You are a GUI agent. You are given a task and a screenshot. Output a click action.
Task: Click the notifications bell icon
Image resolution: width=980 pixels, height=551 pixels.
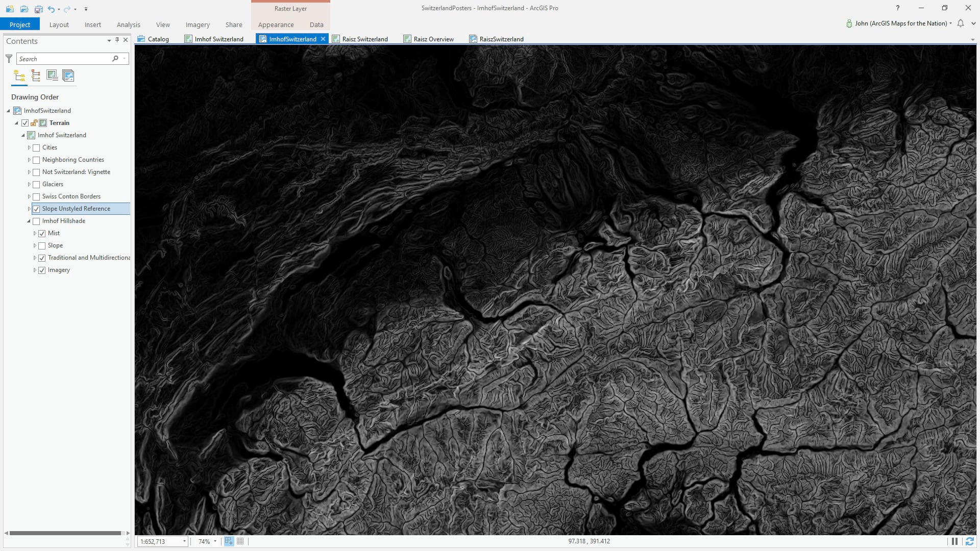pyautogui.click(x=961, y=23)
